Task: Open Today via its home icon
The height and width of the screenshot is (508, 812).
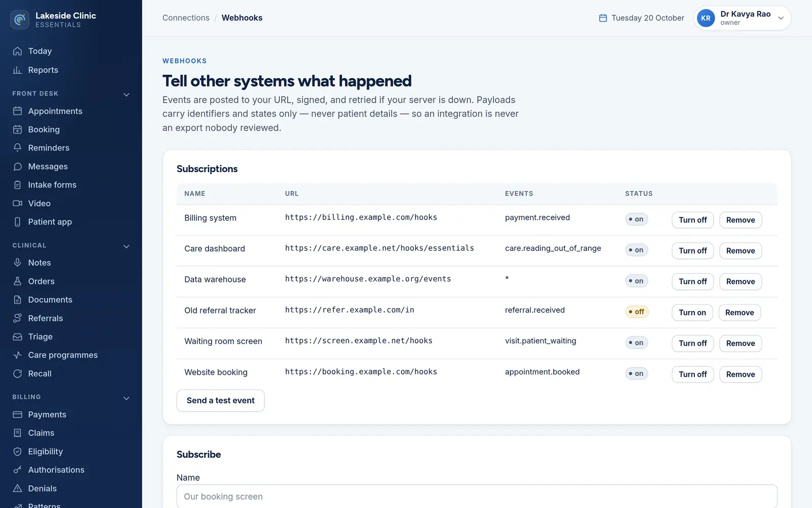Action: tap(17, 51)
